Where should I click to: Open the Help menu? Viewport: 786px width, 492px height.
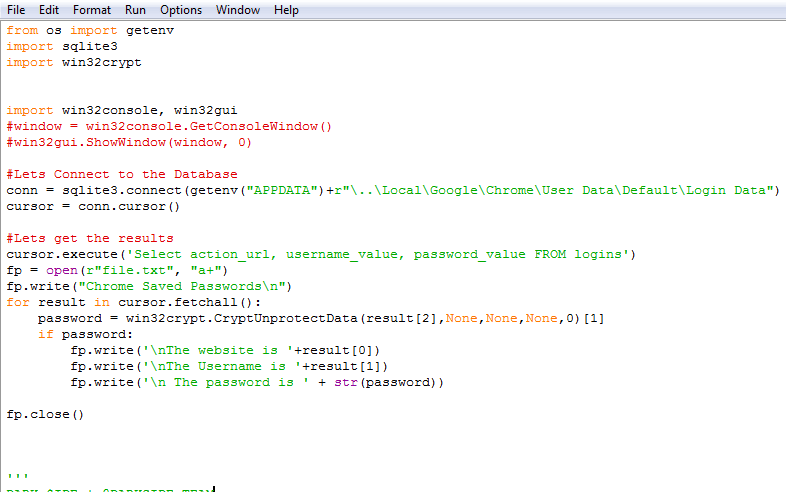click(x=286, y=10)
